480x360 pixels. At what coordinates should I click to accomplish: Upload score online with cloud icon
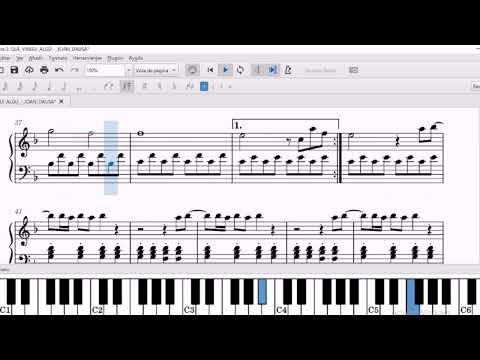click(29, 70)
